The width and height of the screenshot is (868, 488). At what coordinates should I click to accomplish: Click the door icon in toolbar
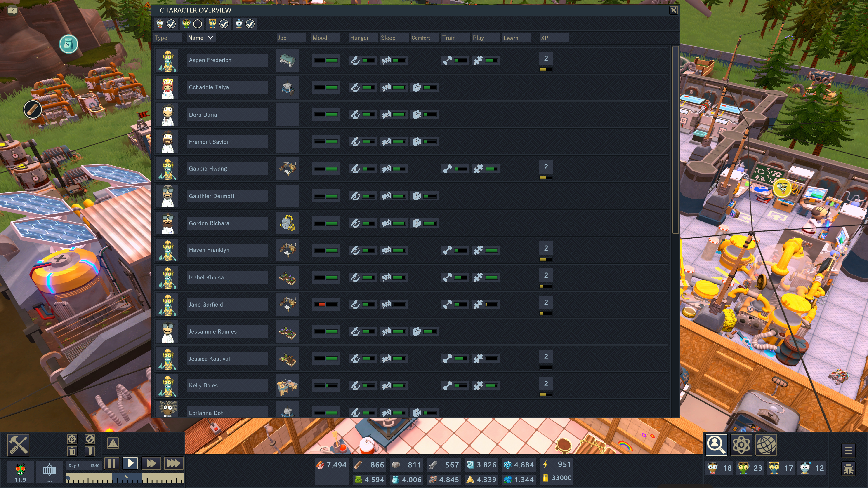(x=90, y=451)
